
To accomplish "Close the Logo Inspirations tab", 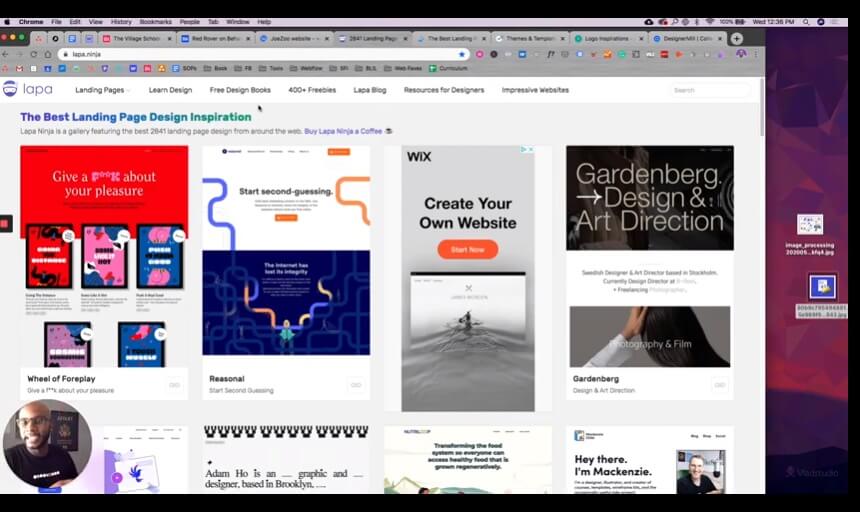I will click(641, 39).
